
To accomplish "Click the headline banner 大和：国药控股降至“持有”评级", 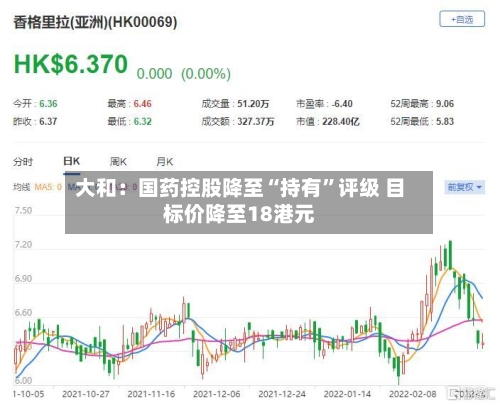I will click(x=249, y=202).
